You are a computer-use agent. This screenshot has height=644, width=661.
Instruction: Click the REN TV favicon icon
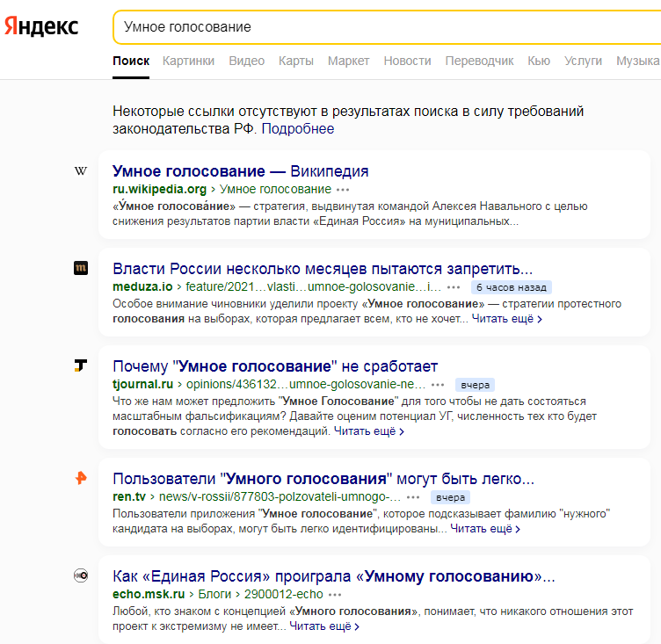tap(81, 478)
